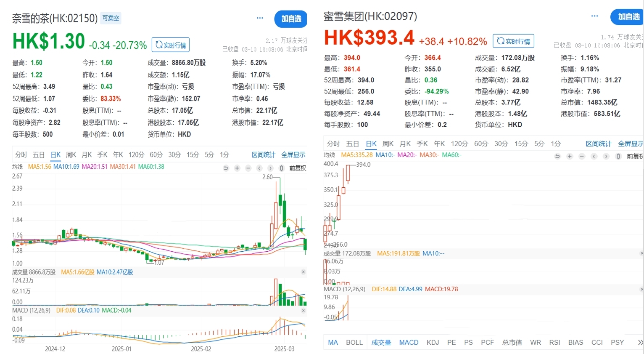Click the 总市值 1483.35亿 value

pyautogui.click(x=602, y=102)
